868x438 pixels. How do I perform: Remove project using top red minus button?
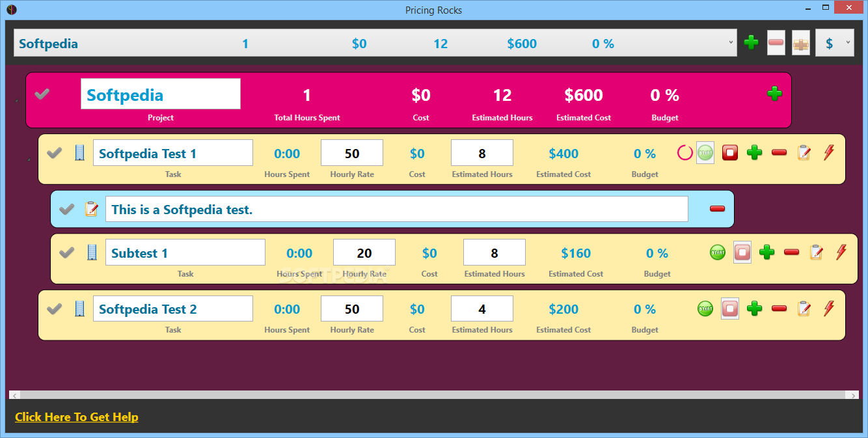776,43
